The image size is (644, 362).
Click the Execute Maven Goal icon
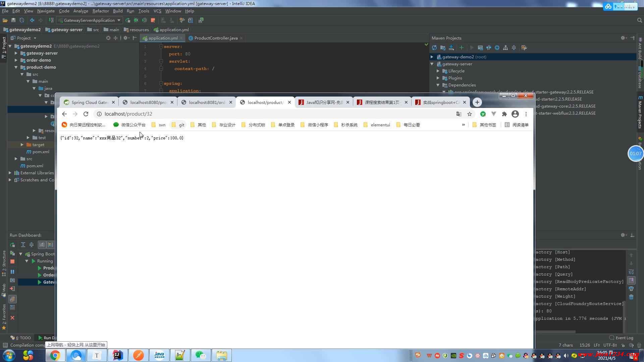[480, 48]
